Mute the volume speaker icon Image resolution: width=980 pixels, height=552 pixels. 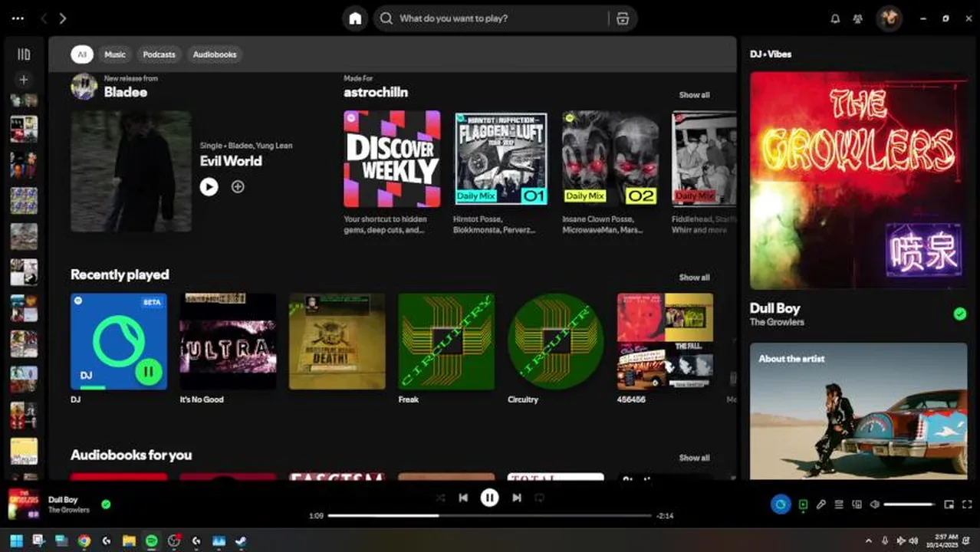click(x=875, y=504)
